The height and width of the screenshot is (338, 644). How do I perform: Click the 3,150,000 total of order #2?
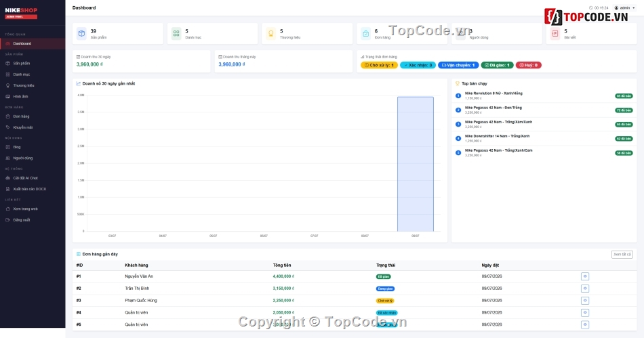(x=283, y=289)
